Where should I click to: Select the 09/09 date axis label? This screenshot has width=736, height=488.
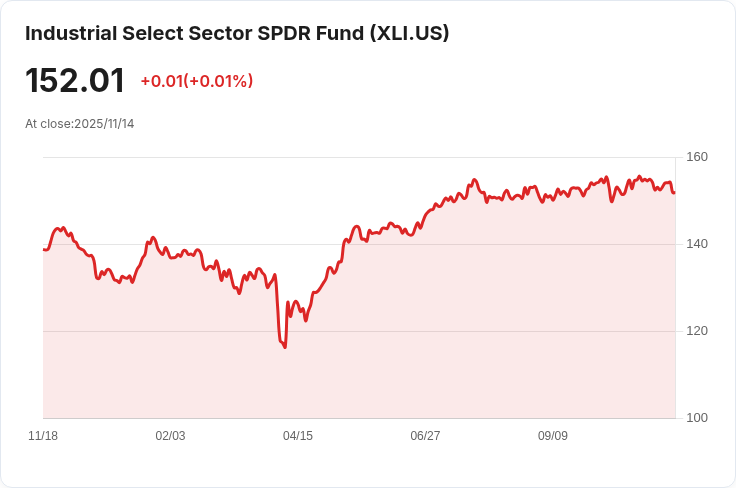click(x=552, y=436)
